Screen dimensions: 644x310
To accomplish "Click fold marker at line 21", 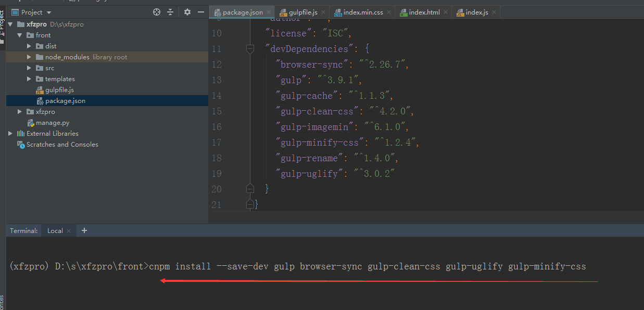I will 250,204.
